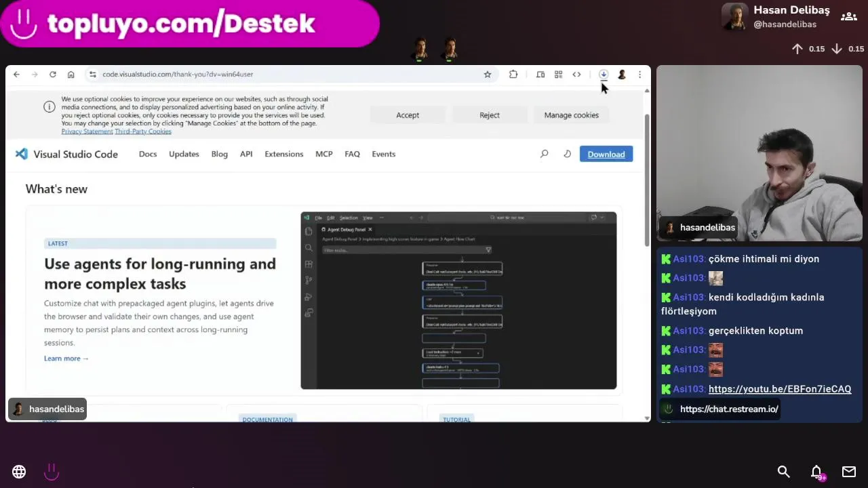Open the browser downloads icon
The height and width of the screenshot is (488, 868).
point(604,75)
